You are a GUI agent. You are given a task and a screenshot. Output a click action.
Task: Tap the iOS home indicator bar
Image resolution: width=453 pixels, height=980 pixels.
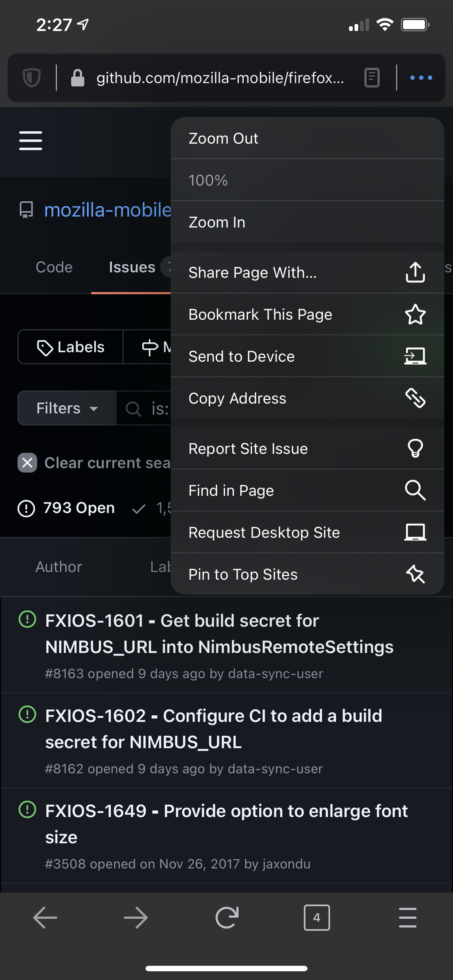[x=226, y=968]
